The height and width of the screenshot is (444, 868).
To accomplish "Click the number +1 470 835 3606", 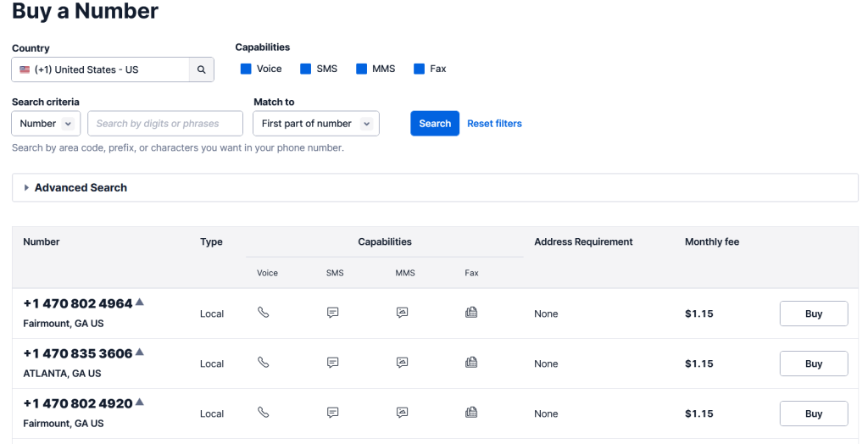I will pyautogui.click(x=77, y=353).
